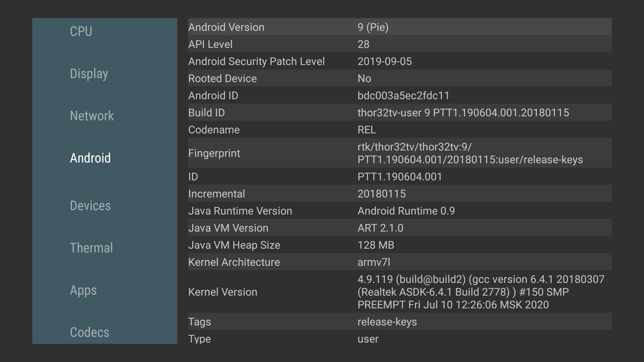644x362 pixels.
Task: Click the Codename label
Action: tap(214, 130)
